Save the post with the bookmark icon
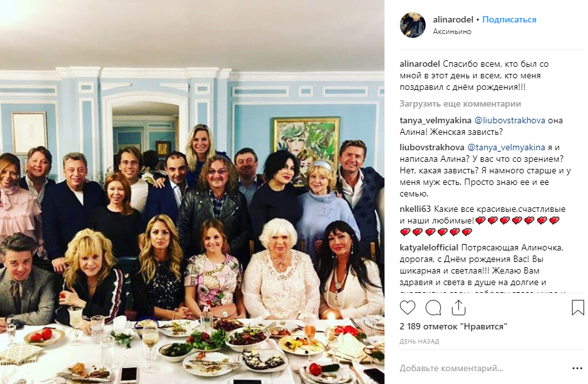The image size is (588, 384). [x=577, y=308]
